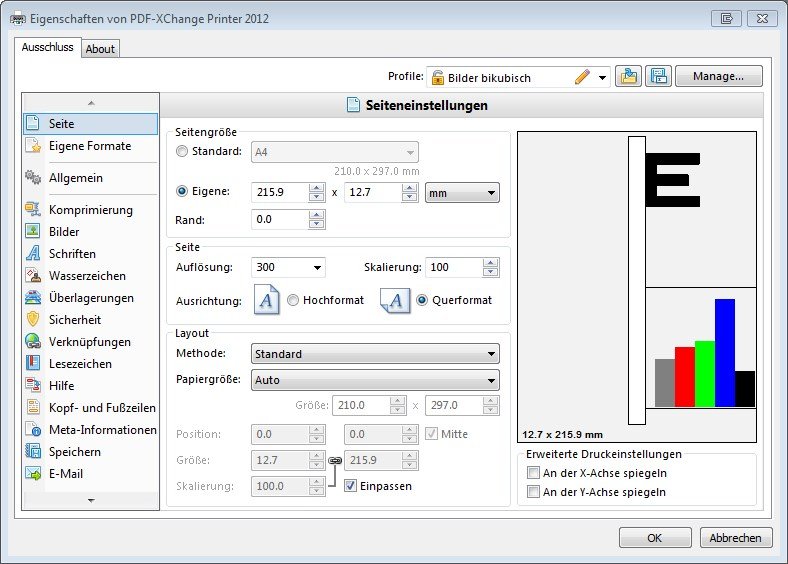Switch to the About tab
788x564 pixels.
pos(100,48)
